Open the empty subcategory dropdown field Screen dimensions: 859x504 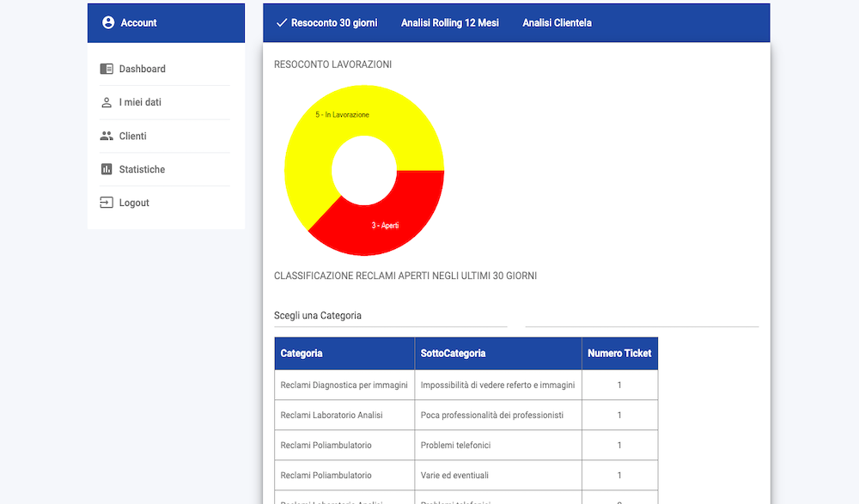coord(642,315)
